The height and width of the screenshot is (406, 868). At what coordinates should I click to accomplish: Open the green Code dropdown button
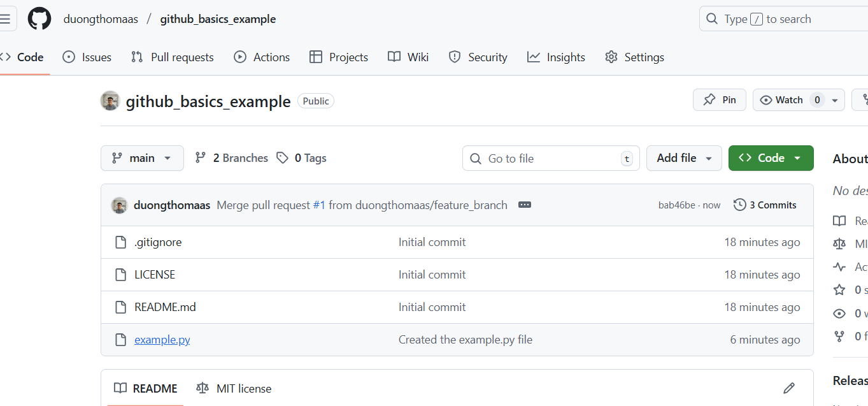coord(771,158)
